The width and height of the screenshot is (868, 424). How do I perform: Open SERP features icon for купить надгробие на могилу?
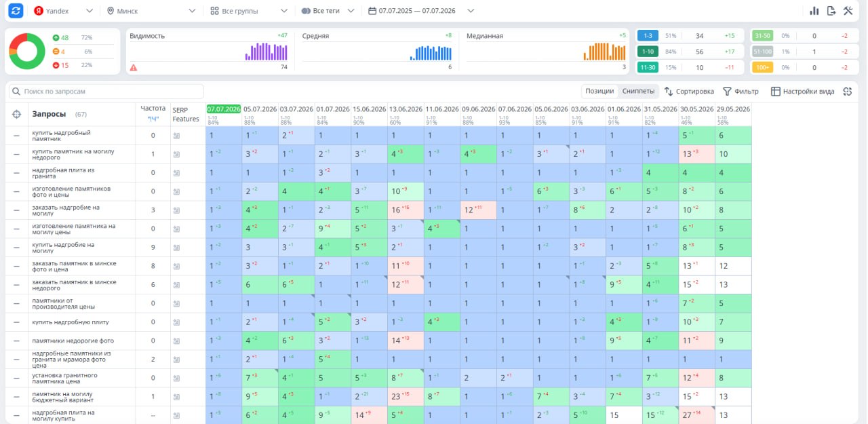[176, 248]
